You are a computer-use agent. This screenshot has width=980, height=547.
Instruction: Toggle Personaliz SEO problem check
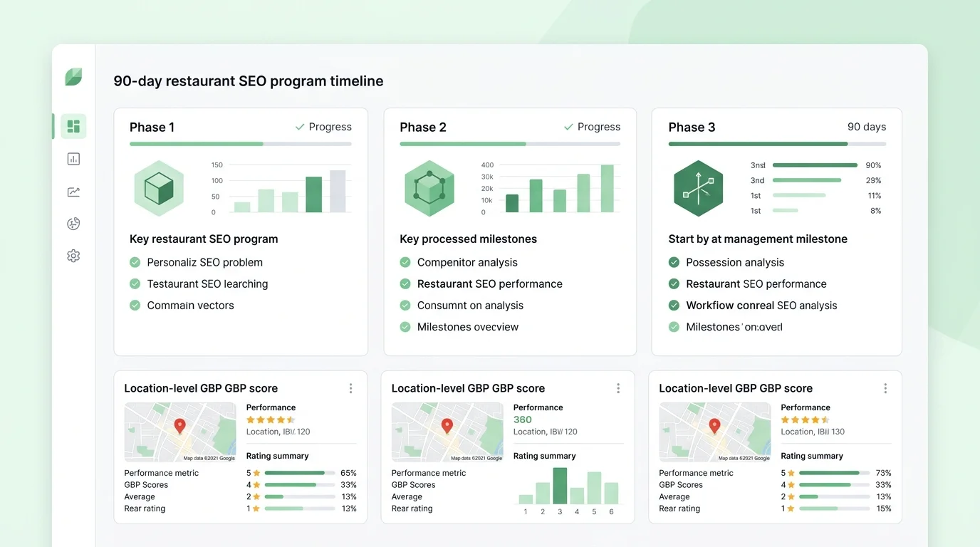coord(135,262)
